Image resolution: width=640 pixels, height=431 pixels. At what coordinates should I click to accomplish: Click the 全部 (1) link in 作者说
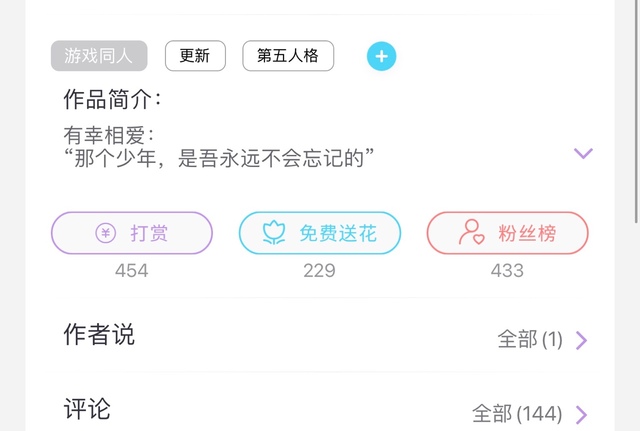click(530, 340)
